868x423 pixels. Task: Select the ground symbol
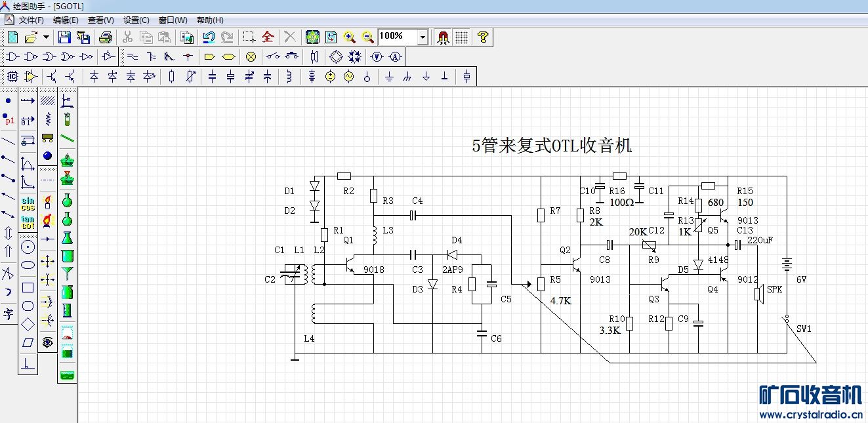coord(389,77)
